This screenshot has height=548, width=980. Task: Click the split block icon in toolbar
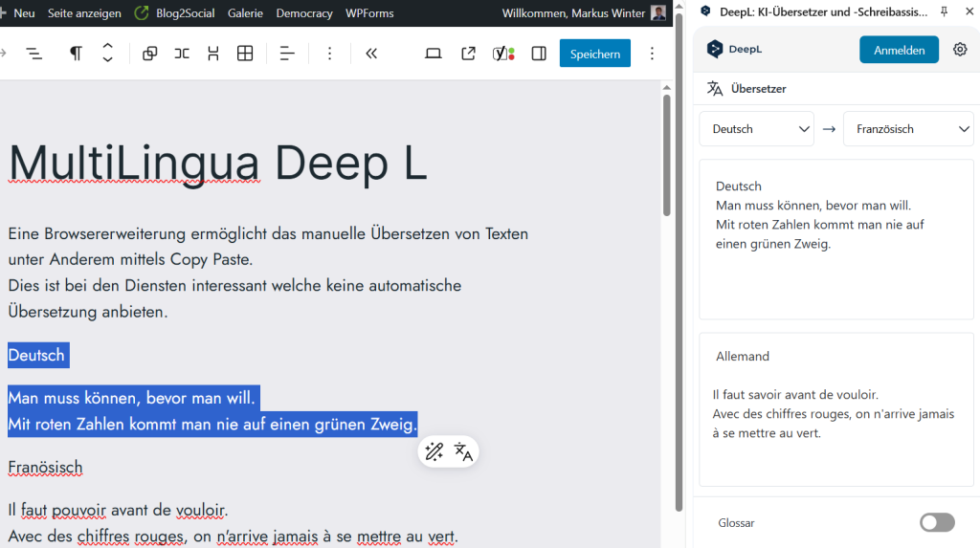click(213, 54)
